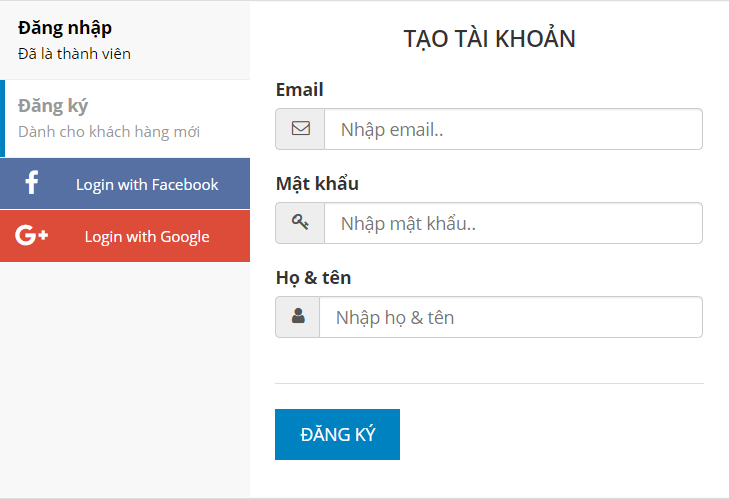Click the envelope icon beside email field
This screenshot has height=499, width=729.
(x=300, y=128)
